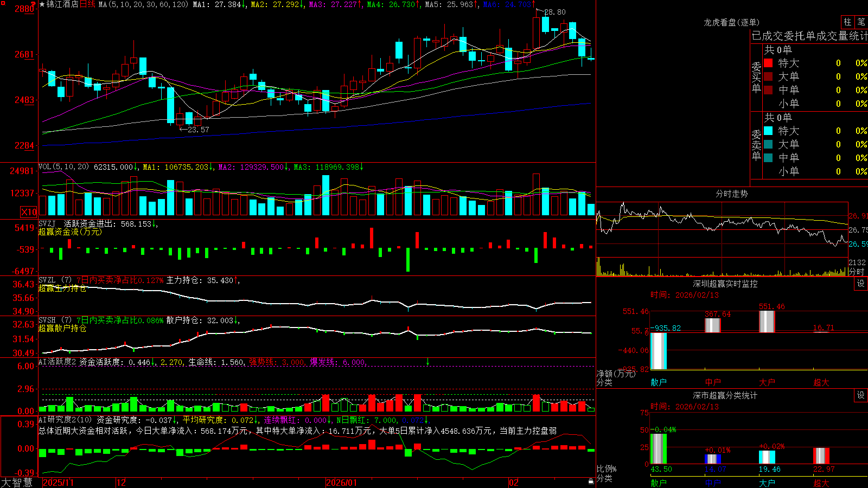Click the 超赢资金流(万元) label
Viewport: 868px width, 488px height.
70,232
